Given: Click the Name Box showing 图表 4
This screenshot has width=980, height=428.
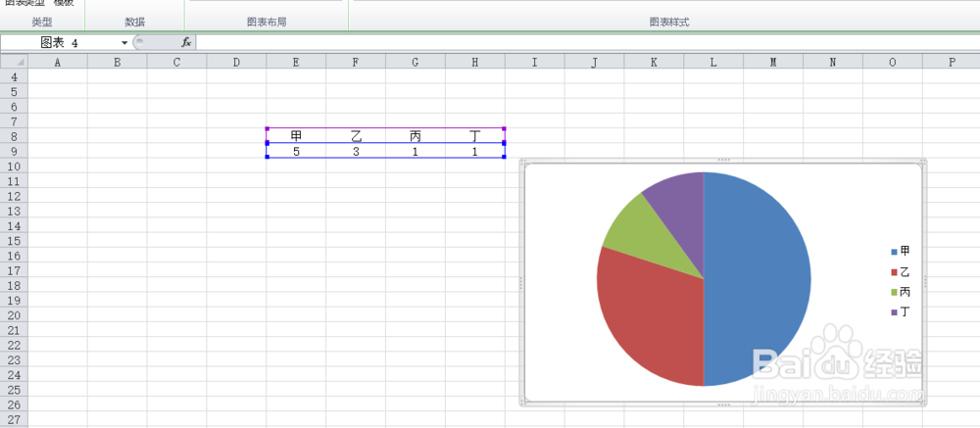Looking at the screenshot, I should click(61, 42).
